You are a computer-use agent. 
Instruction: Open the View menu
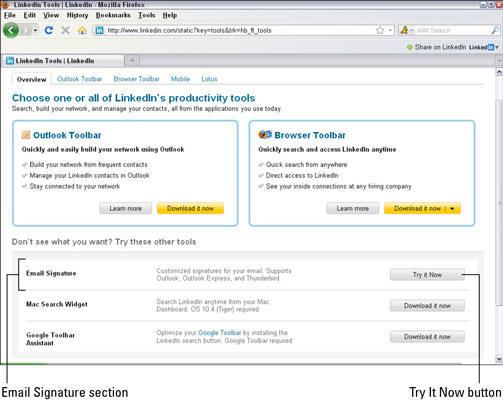[x=51, y=15]
